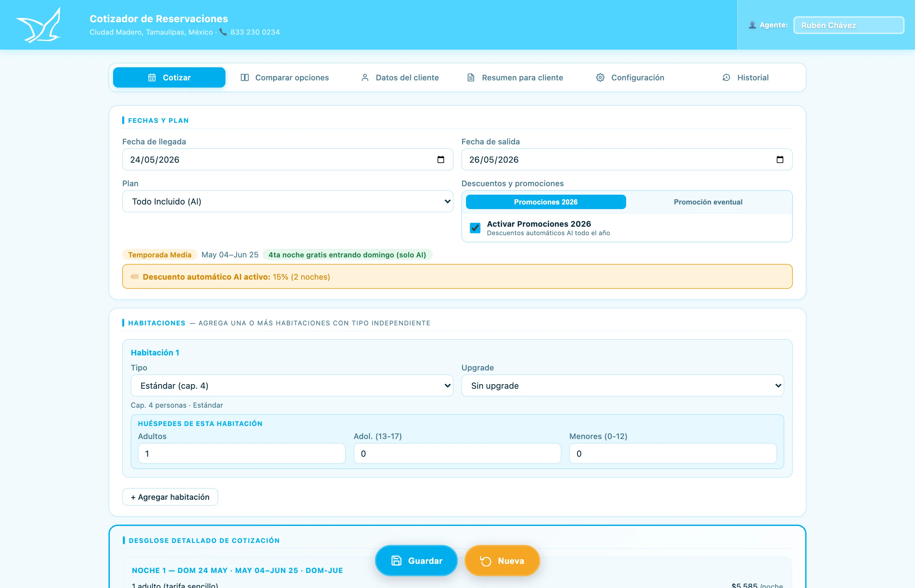The width and height of the screenshot is (915, 588).
Task: Click the document icon for Resumen para cliente
Action: point(471,77)
